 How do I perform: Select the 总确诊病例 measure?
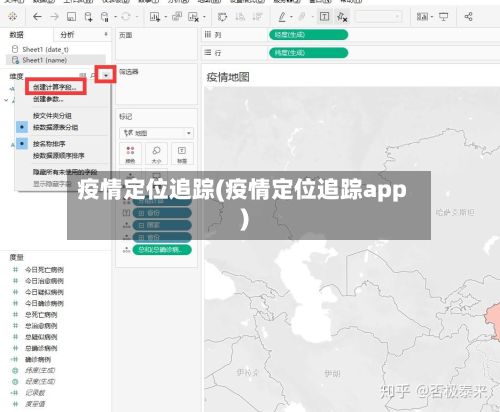tap(41, 348)
